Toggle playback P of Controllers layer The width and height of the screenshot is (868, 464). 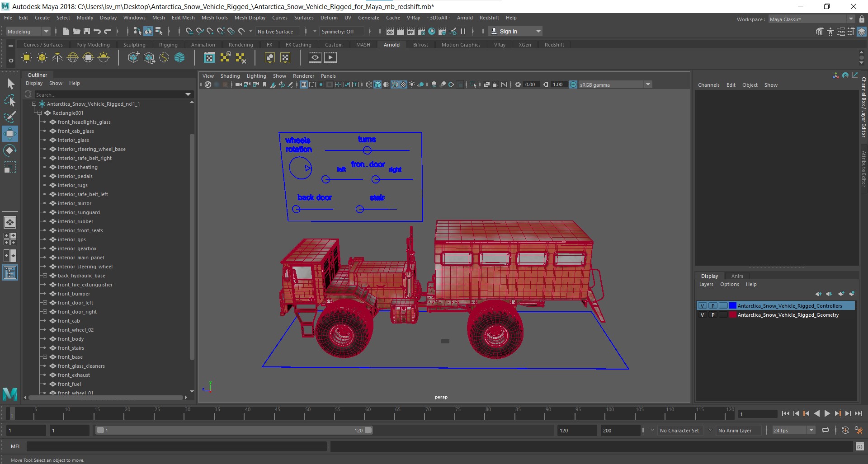point(713,306)
